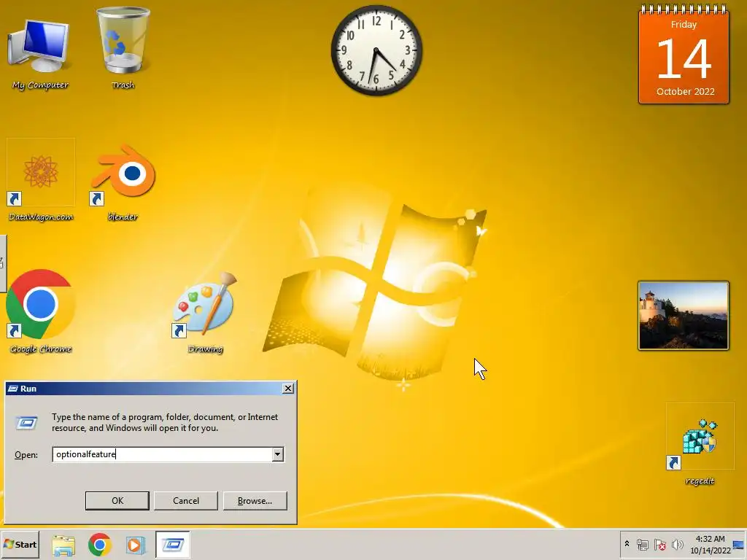Open the volume speaker tray icon
The image size is (747, 560).
click(x=677, y=544)
